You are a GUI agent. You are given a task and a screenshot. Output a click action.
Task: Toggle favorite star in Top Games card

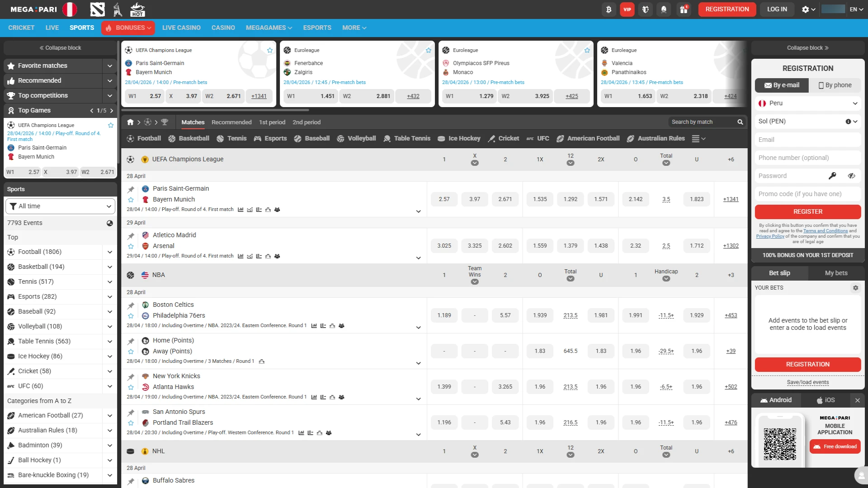[111, 125]
